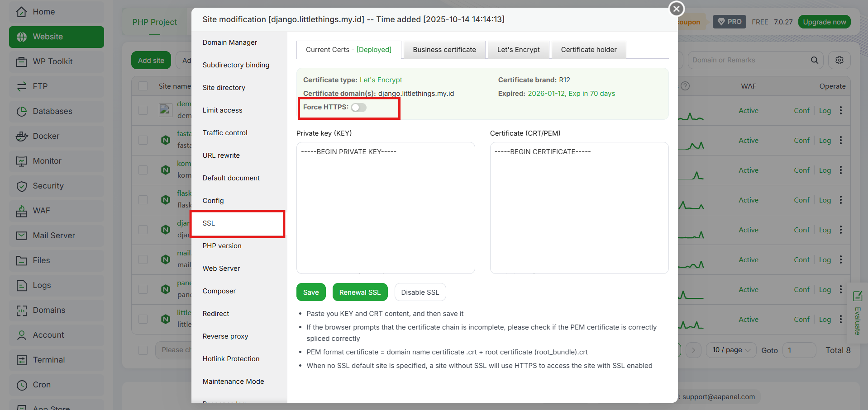Click the Website globe icon
Image resolution: width=868 pixels, height=410 pixels.
pos(21,37)
